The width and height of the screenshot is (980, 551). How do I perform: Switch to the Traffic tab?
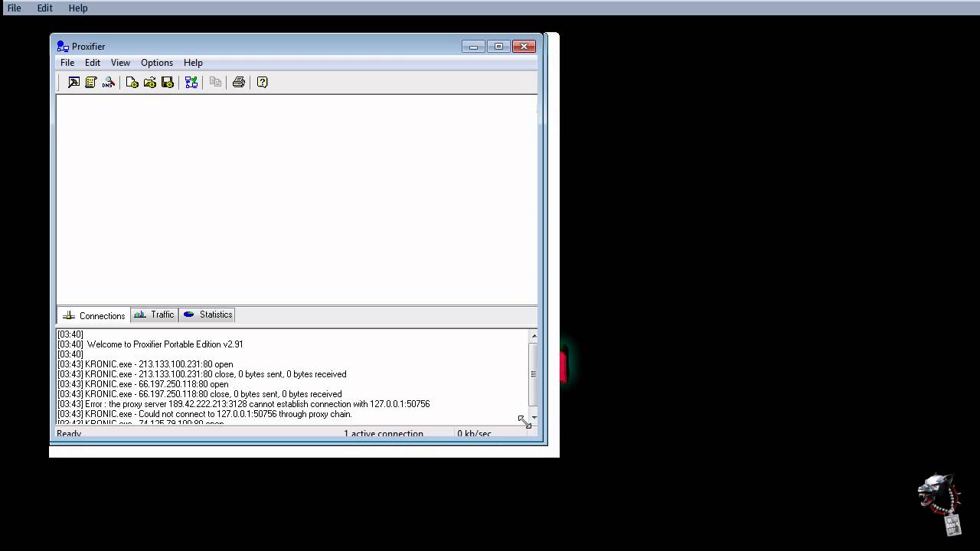154,315
